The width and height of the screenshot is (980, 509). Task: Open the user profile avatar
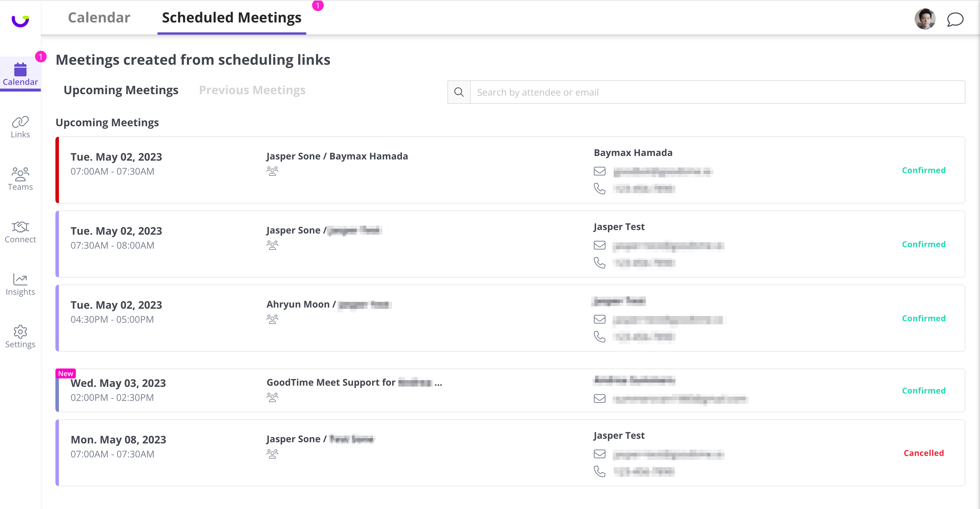(x=925, y=19)
